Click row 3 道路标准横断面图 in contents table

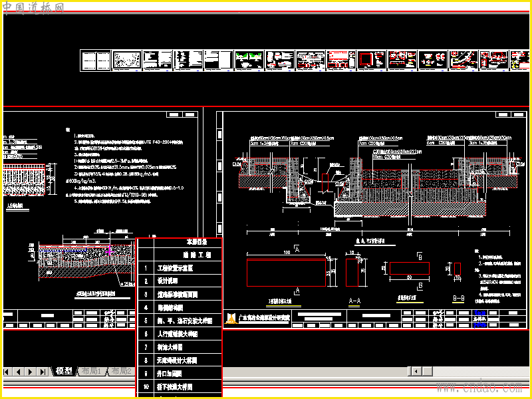click(180, 295)
